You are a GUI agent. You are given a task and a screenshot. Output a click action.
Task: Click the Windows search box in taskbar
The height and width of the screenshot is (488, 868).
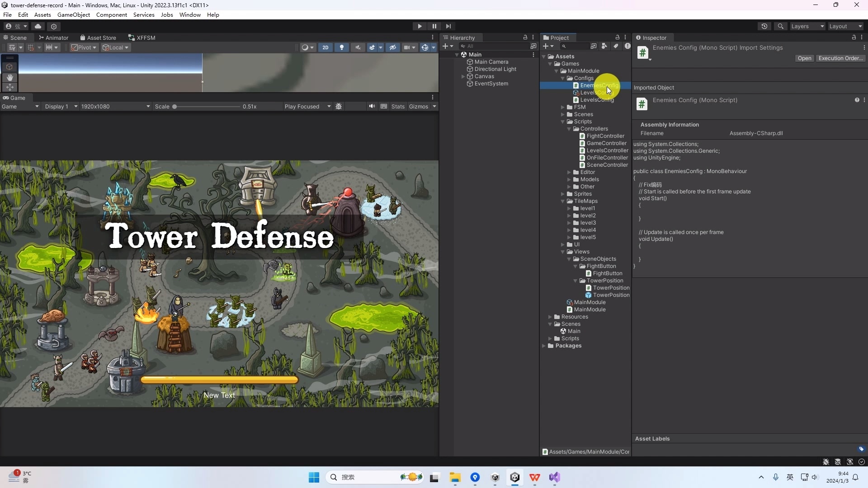click(x=375, y=477)
